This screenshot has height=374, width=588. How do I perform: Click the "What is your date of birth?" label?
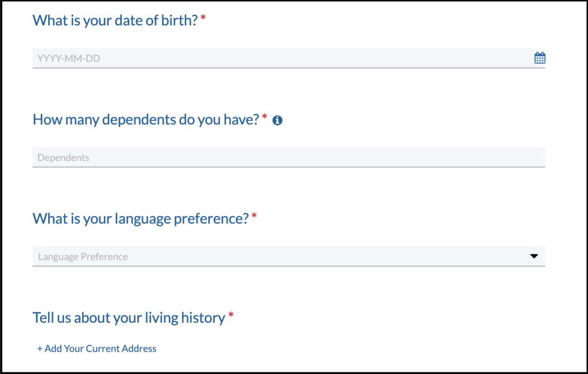tap(115, 21)
